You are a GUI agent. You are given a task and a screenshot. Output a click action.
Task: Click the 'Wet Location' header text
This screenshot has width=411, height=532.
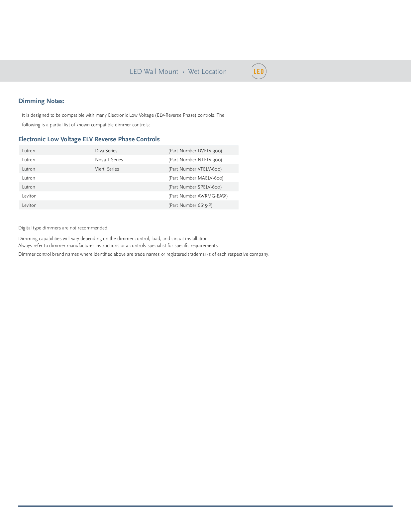[x=207, y=71]
